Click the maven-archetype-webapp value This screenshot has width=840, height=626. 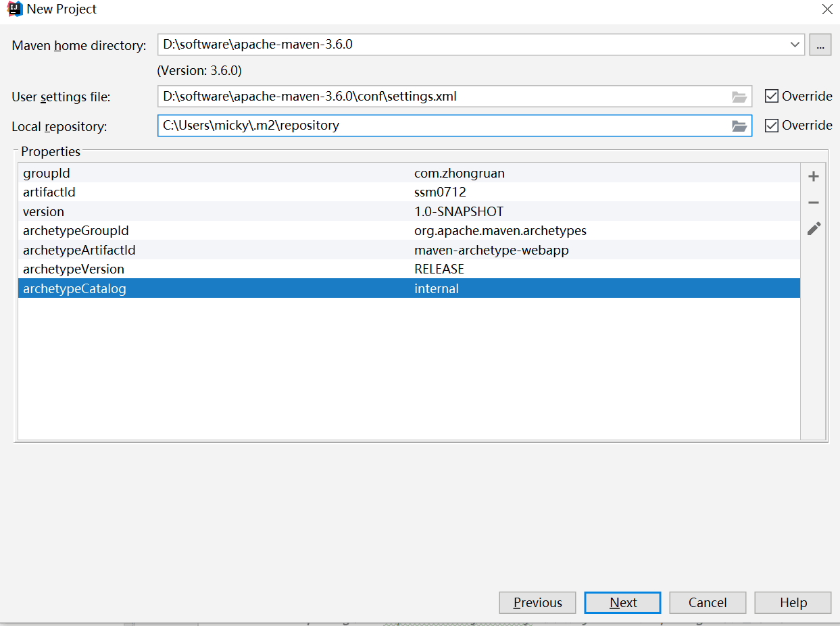click(491, 250)
